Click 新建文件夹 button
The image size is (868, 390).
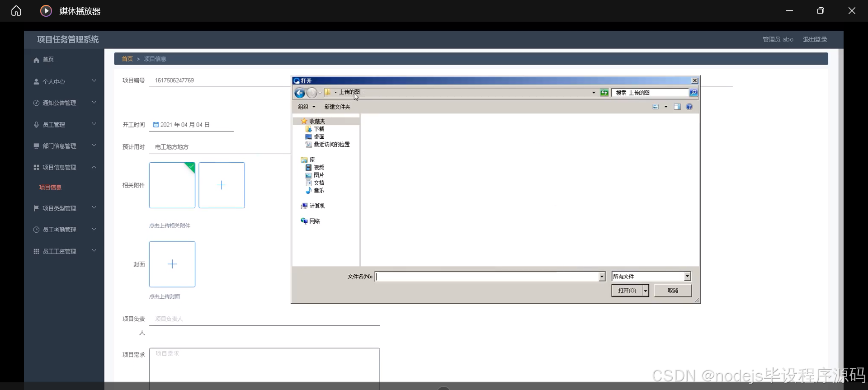337,107
